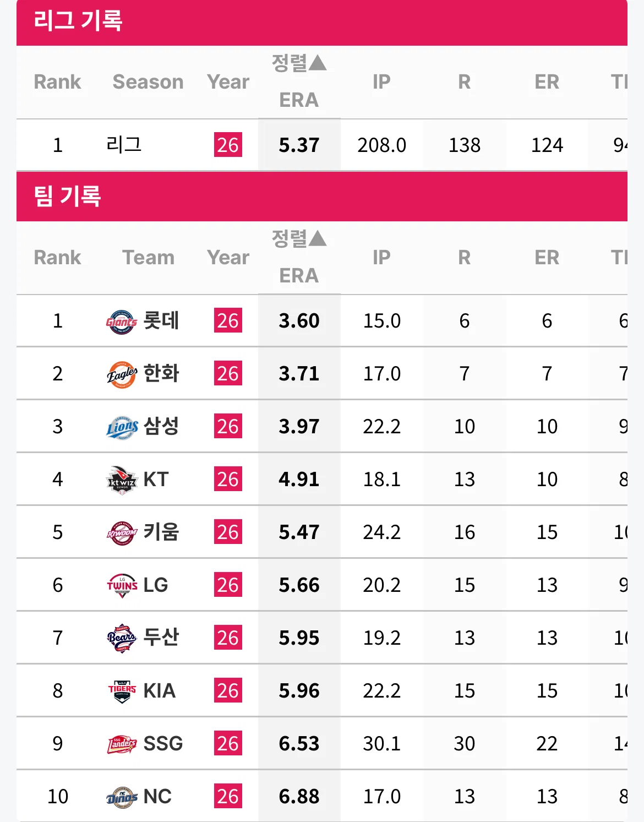Click the year 26 badge in league row
This screenshot has width=644, height=822.
pos(228,145)
